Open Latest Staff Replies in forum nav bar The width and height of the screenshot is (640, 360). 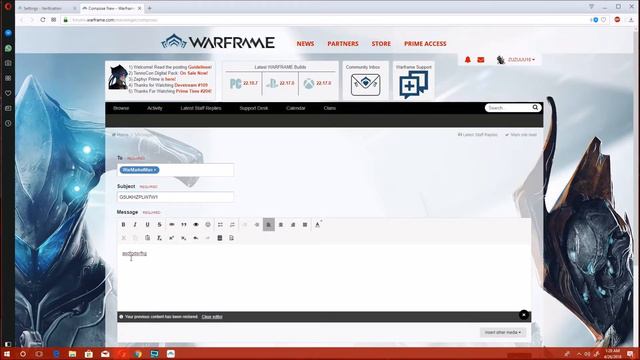coord(201,108)
